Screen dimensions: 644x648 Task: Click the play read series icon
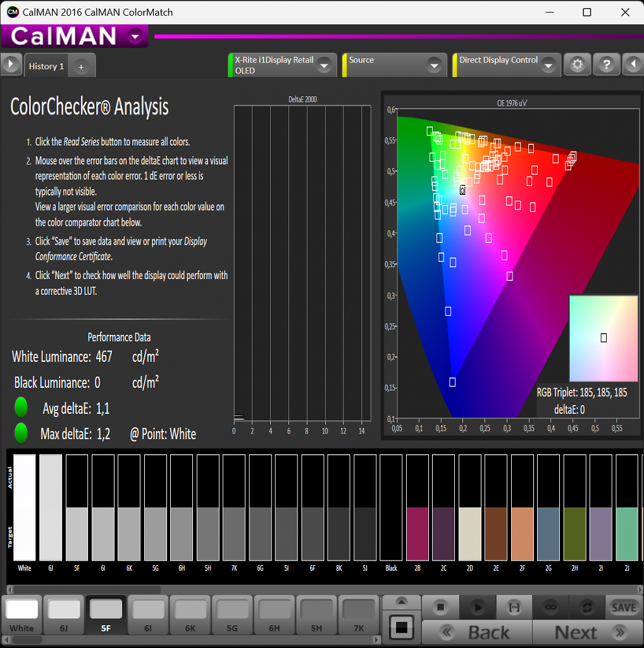(x=478, y=607)
